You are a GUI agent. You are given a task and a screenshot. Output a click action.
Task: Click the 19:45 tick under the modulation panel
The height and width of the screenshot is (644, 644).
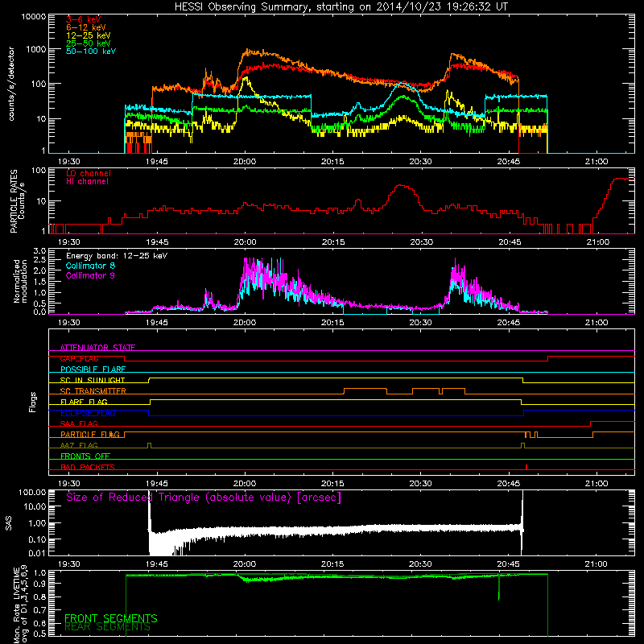[156, 323]
